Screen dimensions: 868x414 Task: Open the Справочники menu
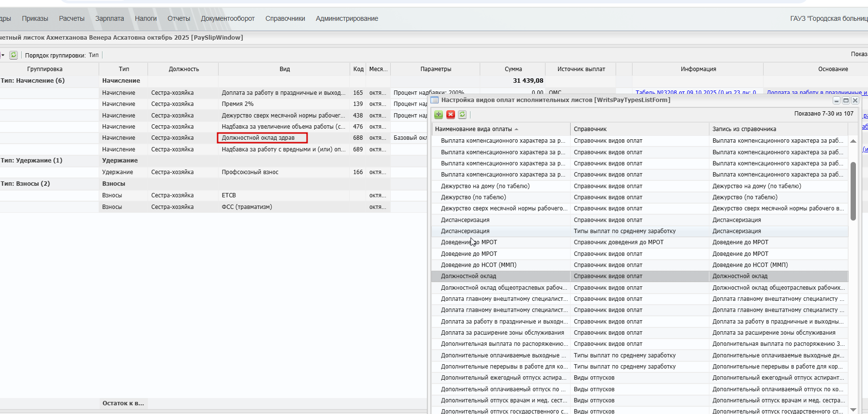click(285, 18)
